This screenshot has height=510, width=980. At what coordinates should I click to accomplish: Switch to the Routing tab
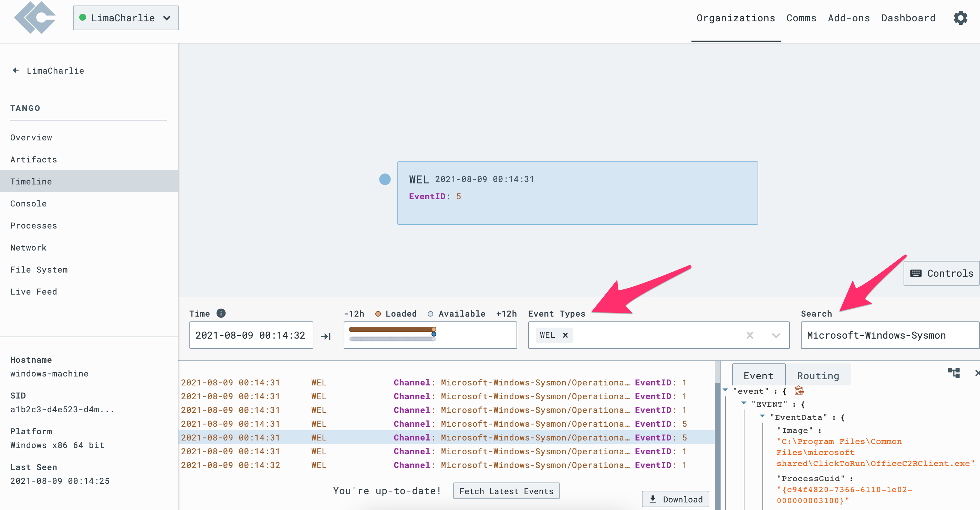[x=818, y=376]
